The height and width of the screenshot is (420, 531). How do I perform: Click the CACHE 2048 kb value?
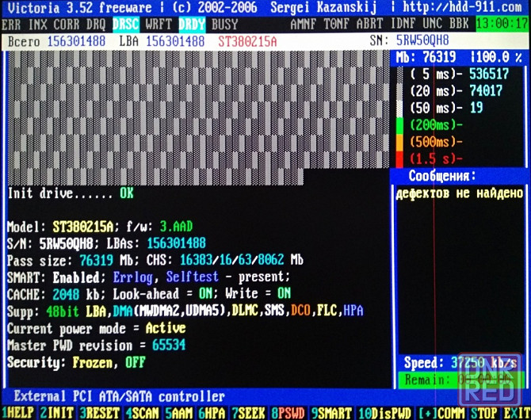(66, 294)
